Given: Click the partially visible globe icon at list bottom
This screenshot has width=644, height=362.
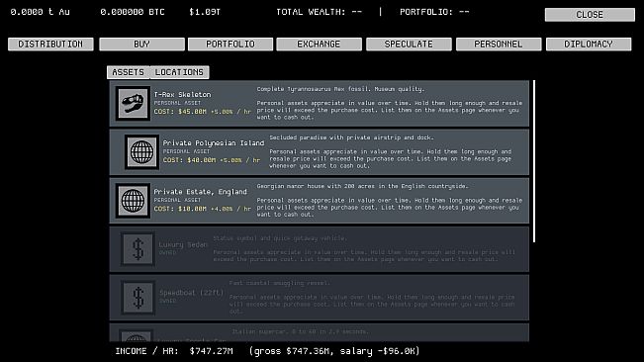Looking at the screenshot, I should pos(136,335).
